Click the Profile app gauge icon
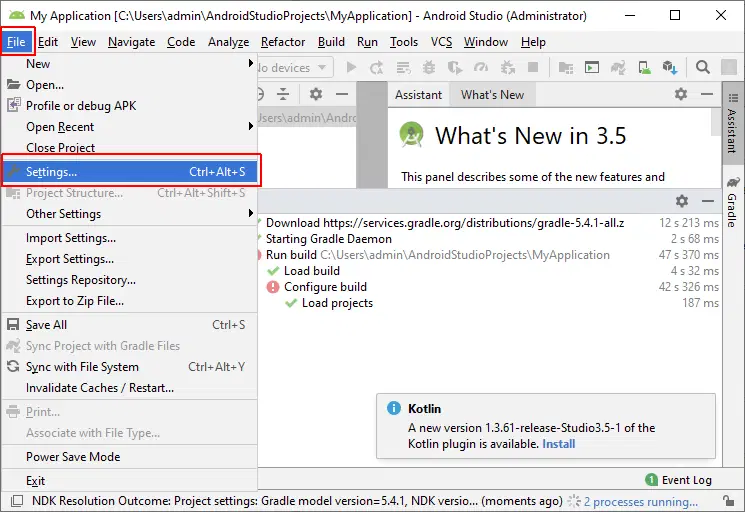This screenshot has width=745, height=512. 481,67
